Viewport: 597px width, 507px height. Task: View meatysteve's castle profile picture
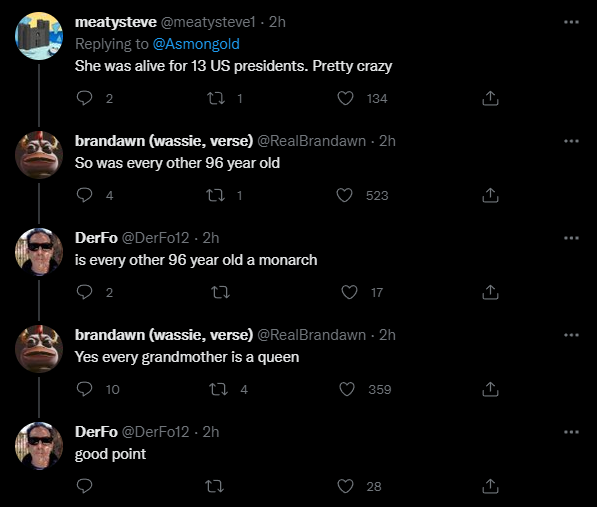[x=39, y=36]
